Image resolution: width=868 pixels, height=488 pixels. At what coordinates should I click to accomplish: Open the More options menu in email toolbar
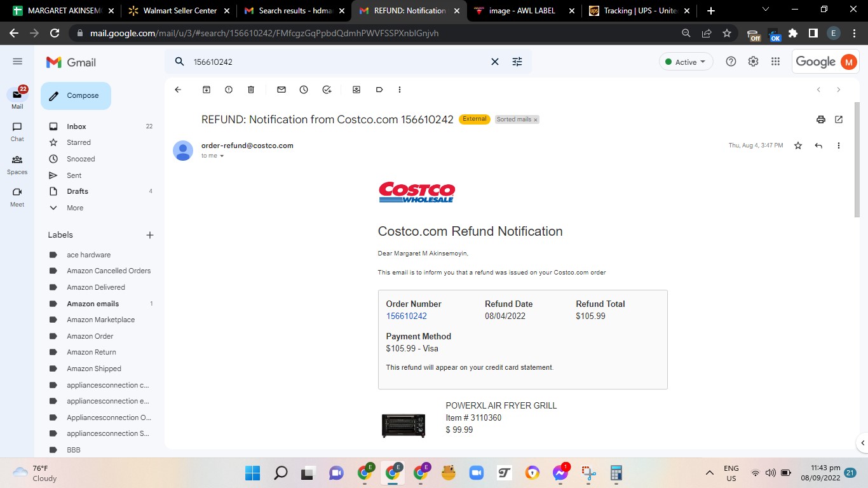[x=400, y=90]
